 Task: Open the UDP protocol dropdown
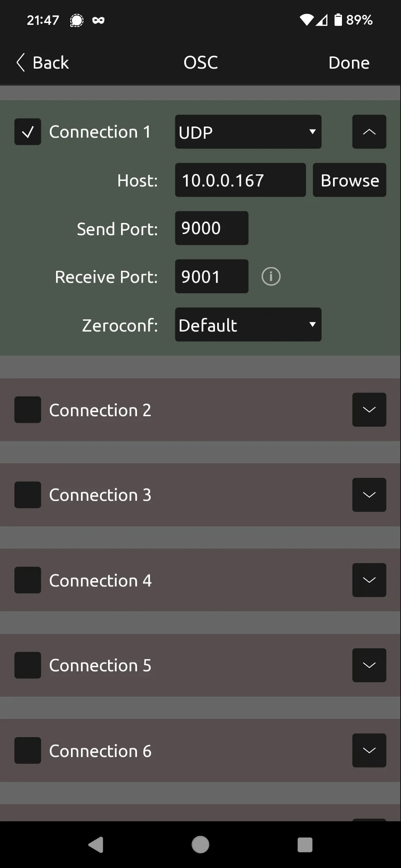pos(248,132)
